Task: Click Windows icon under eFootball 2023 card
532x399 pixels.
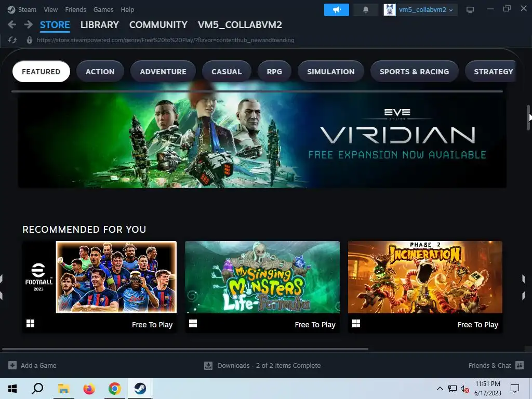Action: [31, 323]
